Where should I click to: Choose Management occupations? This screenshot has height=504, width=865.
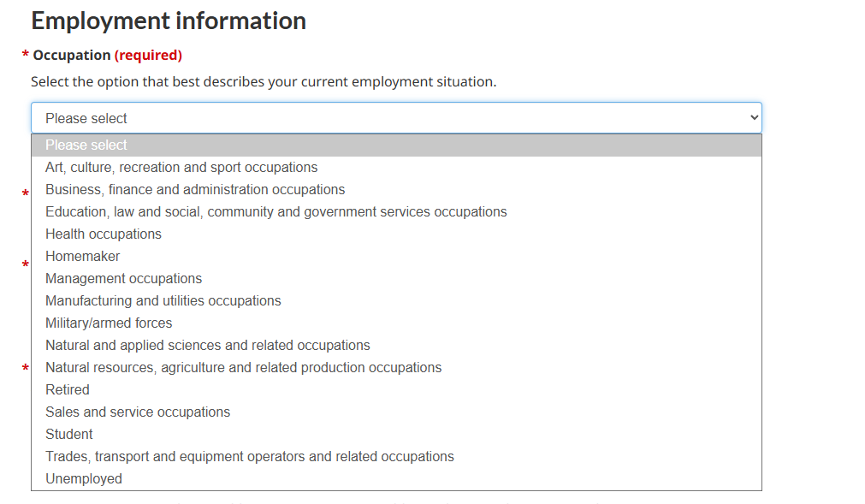point(396,278)
